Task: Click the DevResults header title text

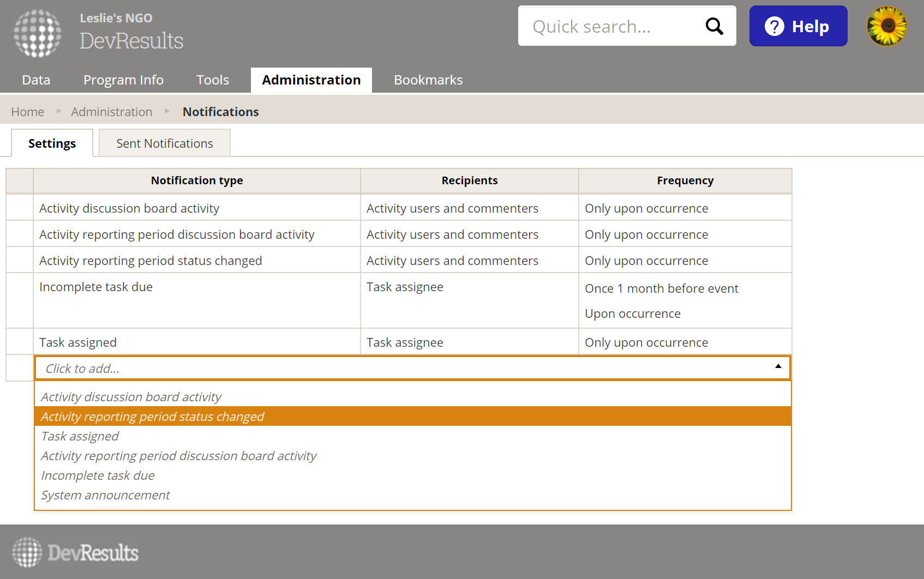Action: [x=131, y=41]
